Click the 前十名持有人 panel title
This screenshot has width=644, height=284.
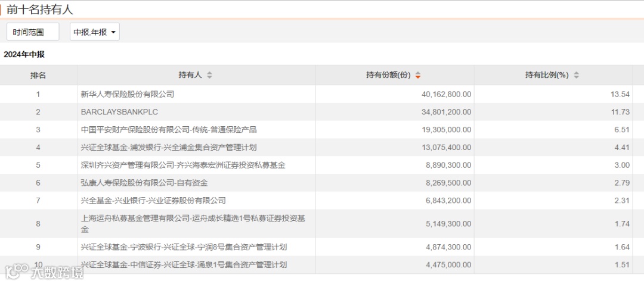click(40, 10)
